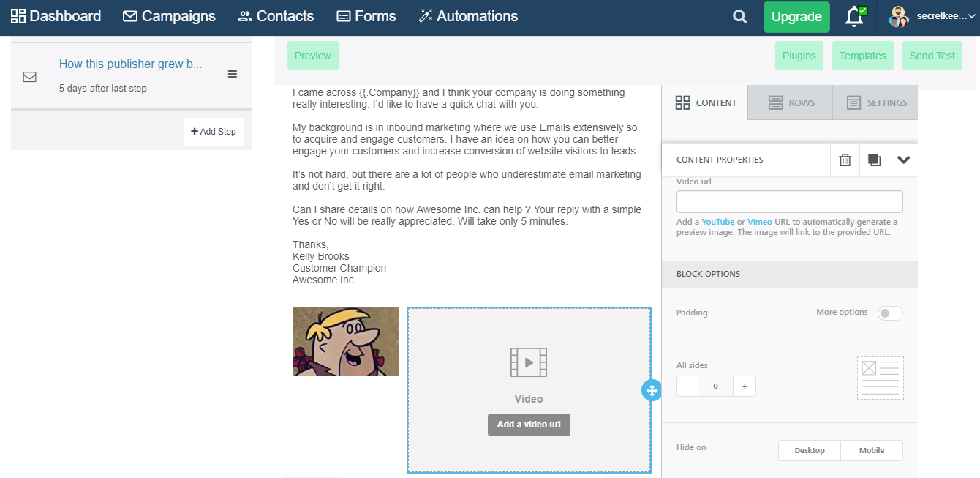Click the Campaigns envelope icon in navbar
This screenshot has height=478, width=980.
click(x=130, y=16)
